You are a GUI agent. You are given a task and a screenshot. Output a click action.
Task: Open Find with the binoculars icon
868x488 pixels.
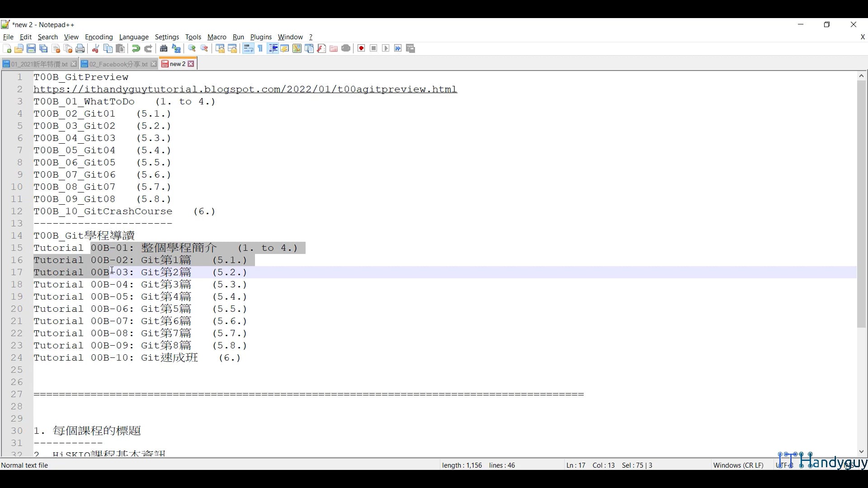(x=164, y=49)
